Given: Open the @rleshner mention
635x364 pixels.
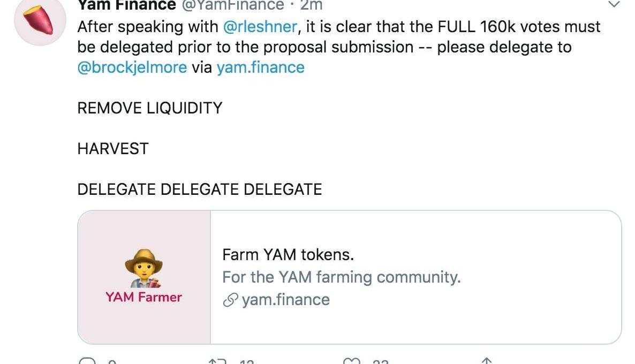Looking at the screenshot, I should pos(259,27).
